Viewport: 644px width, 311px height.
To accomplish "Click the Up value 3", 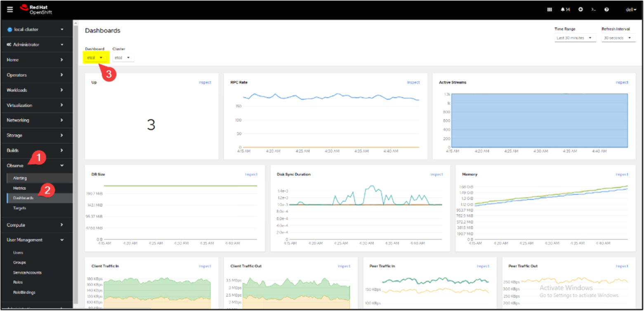I will [x=151, y=125].
